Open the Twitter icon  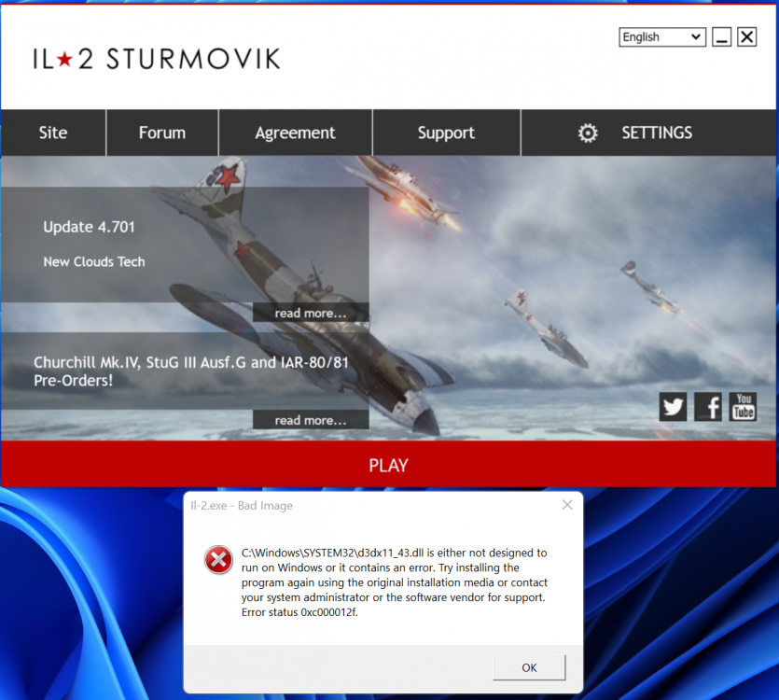(673, 406)
